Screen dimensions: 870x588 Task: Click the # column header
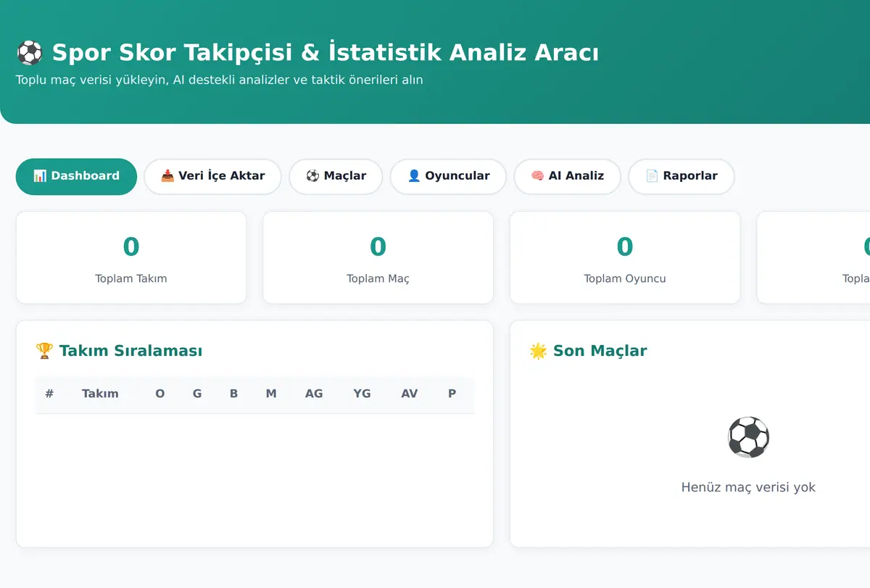click(x=49, y=394)
